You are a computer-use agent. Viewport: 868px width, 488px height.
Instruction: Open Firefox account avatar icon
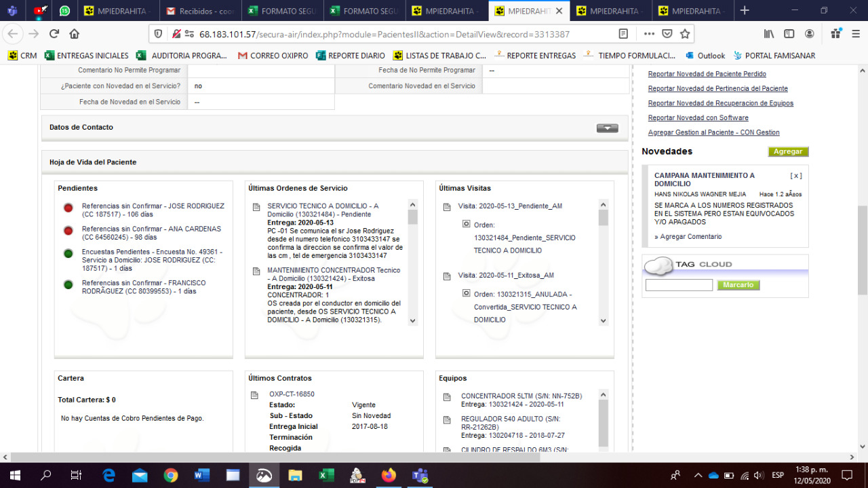(x=810, y=34)
